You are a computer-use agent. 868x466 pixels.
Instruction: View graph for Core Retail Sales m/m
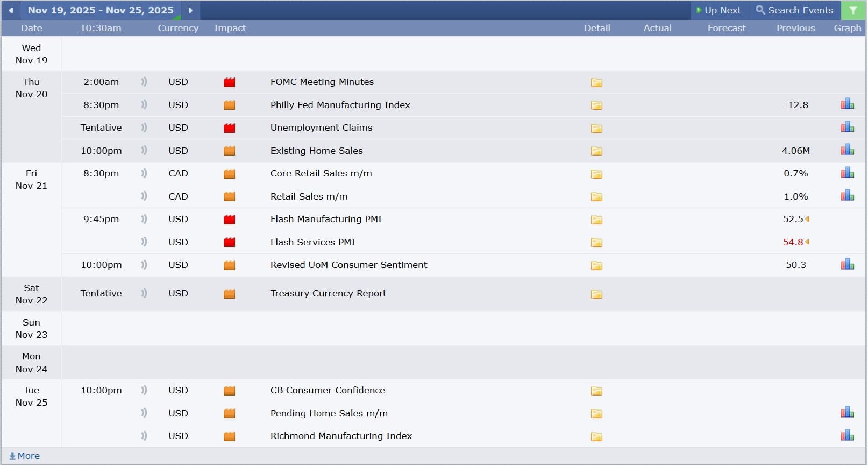847,173
